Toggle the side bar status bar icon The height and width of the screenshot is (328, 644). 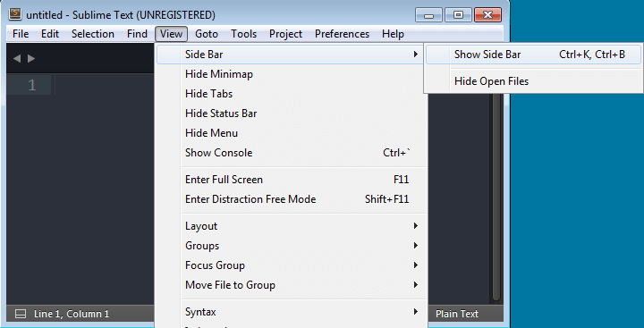[20, 314]
